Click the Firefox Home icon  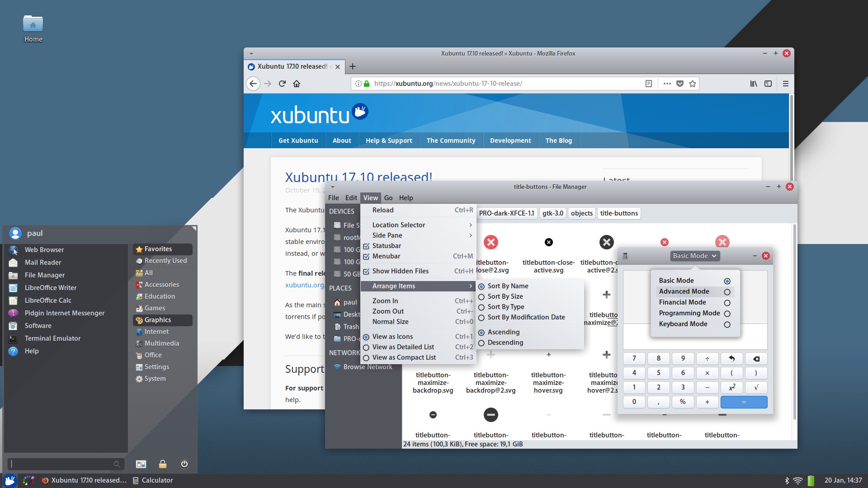(297, 84)
